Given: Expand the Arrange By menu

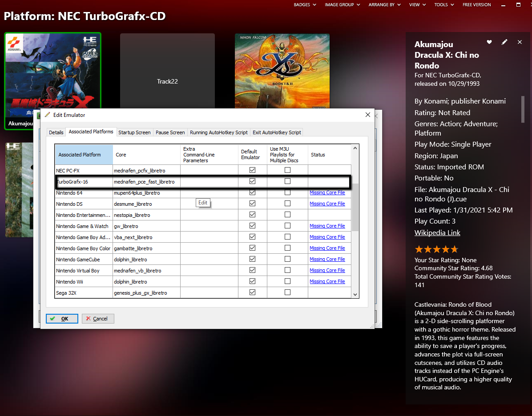Looking at the screenshot, I should [x=384, y=5].
